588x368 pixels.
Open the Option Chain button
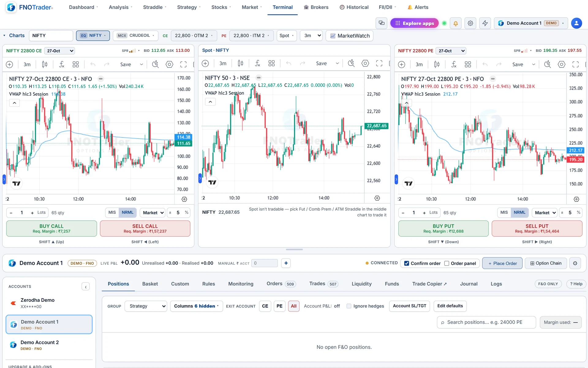coord(546,263)
